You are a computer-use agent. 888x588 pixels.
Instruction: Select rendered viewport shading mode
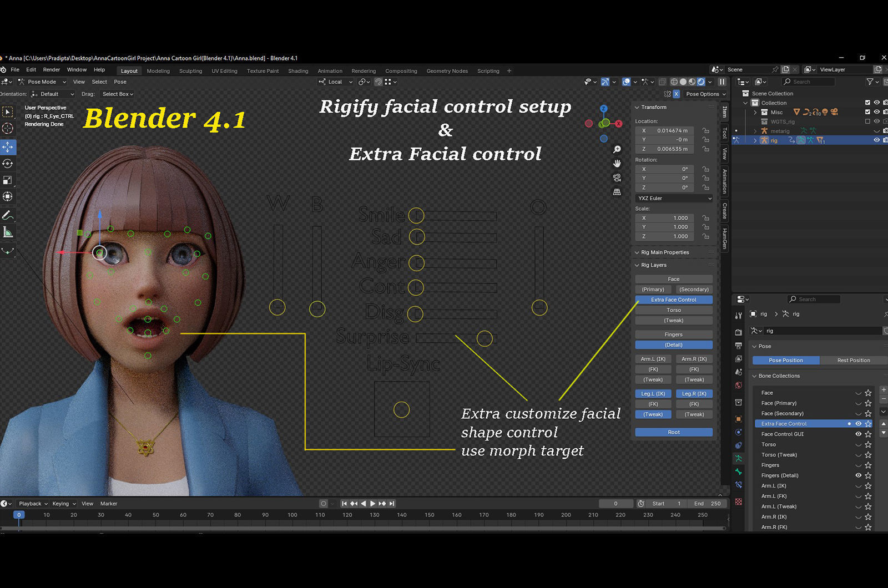coord(701,82)
